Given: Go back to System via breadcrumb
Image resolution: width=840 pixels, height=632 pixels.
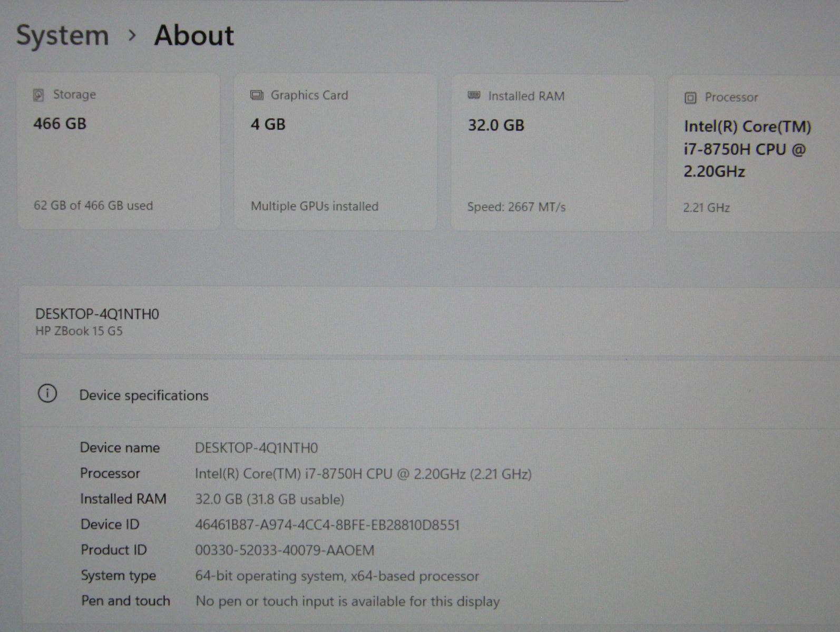Looking at the screenshot, I should (63, 36).
